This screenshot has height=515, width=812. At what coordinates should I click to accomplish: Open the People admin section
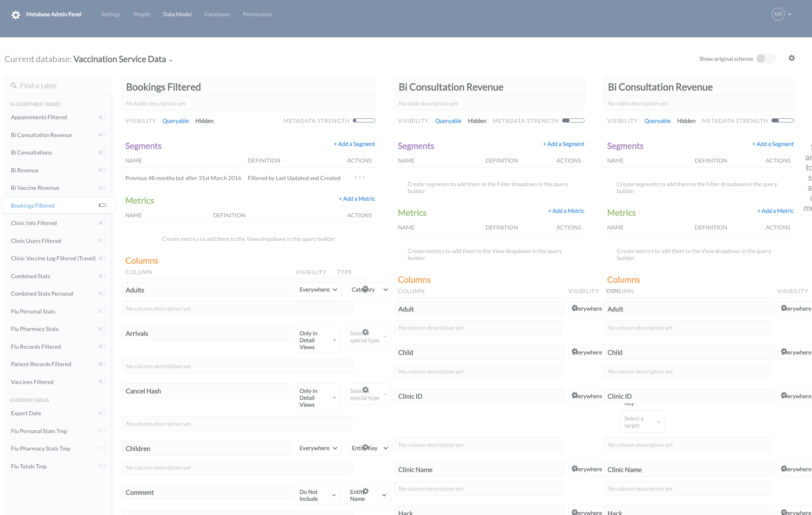pyautogui.click(x=142, y=14)
